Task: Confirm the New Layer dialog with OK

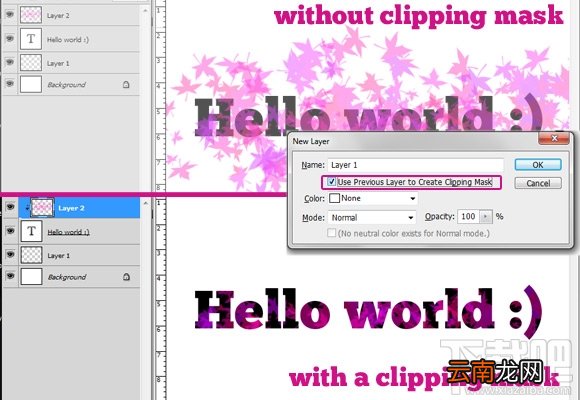Action: click(538, 165)
